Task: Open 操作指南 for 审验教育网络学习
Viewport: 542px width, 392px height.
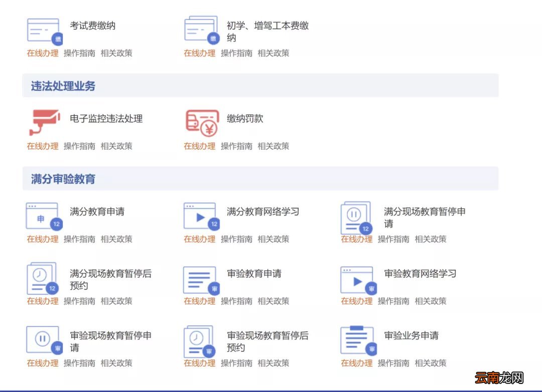Action: pyautogui.click(x=394, y=301)
